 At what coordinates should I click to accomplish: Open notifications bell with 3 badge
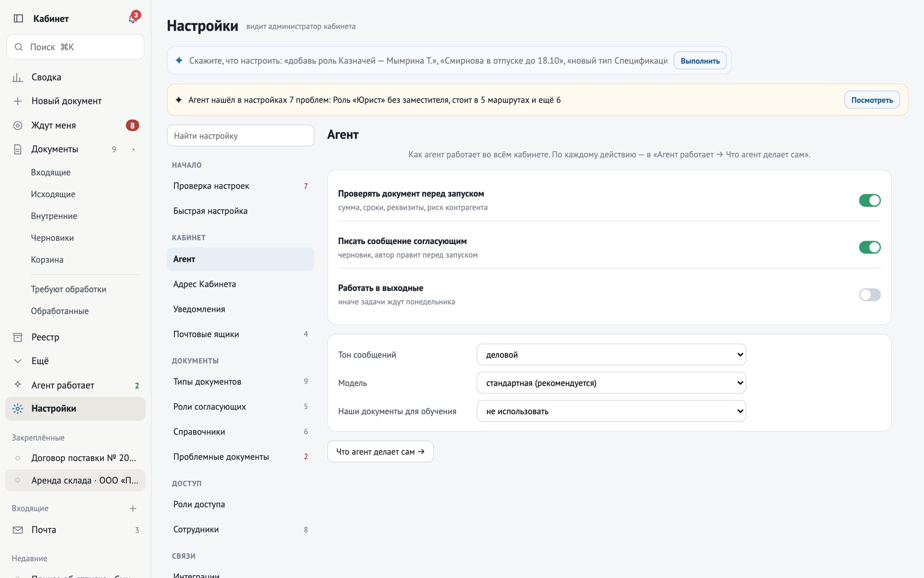133,18
